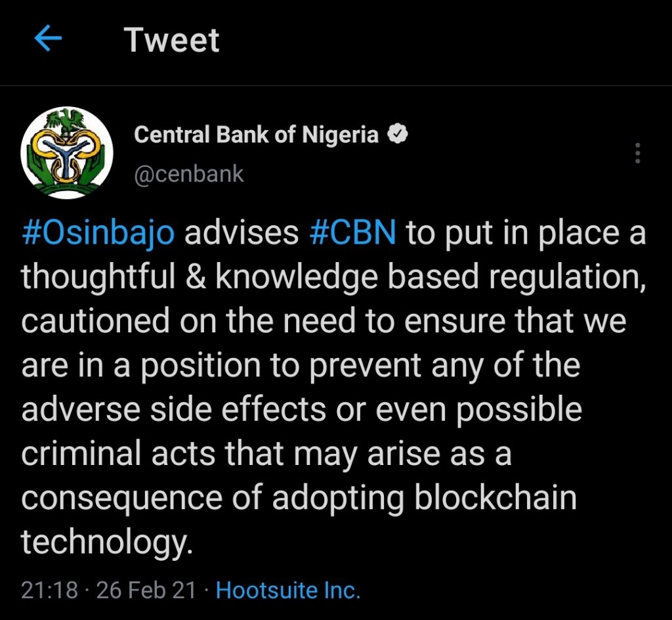672x620 pixels.
Task: Follow the #CBN hashtag link
Action: coord(352,234)
